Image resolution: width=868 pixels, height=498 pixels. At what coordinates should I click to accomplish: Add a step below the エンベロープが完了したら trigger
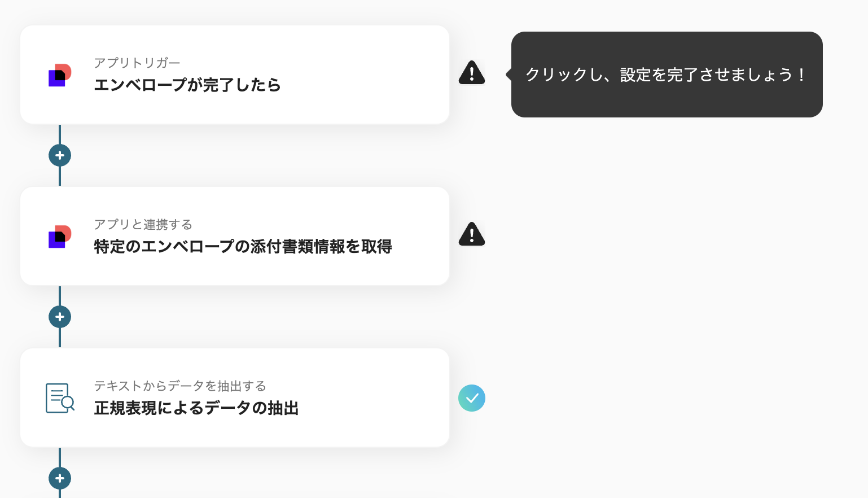click(60, 155)
